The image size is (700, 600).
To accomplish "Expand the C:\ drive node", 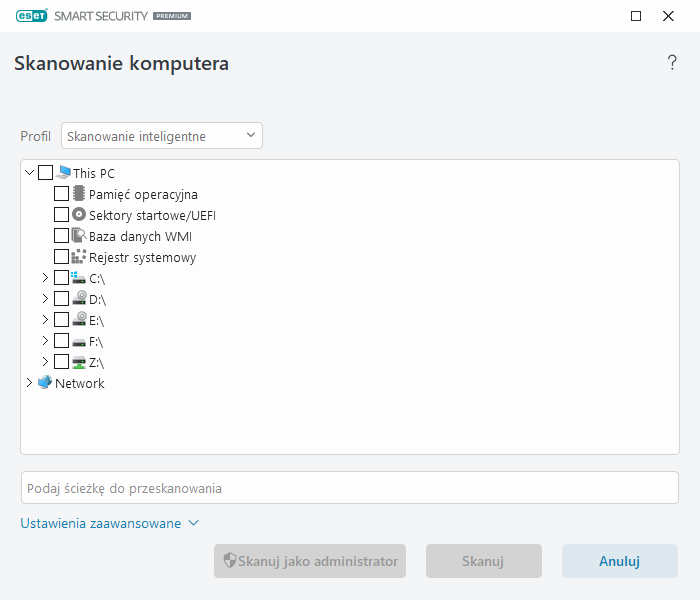I will [x=45, y=278].
